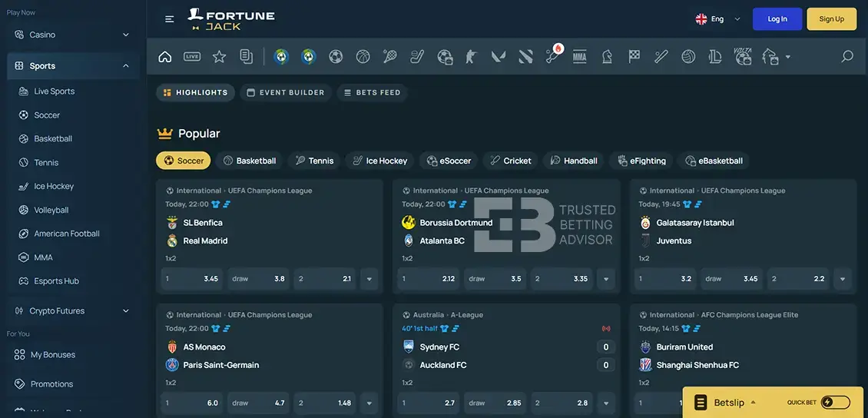Select the eFighting popular filter
Image resolution: width=868 pixels, height=418 pixels.
(641, 161)
